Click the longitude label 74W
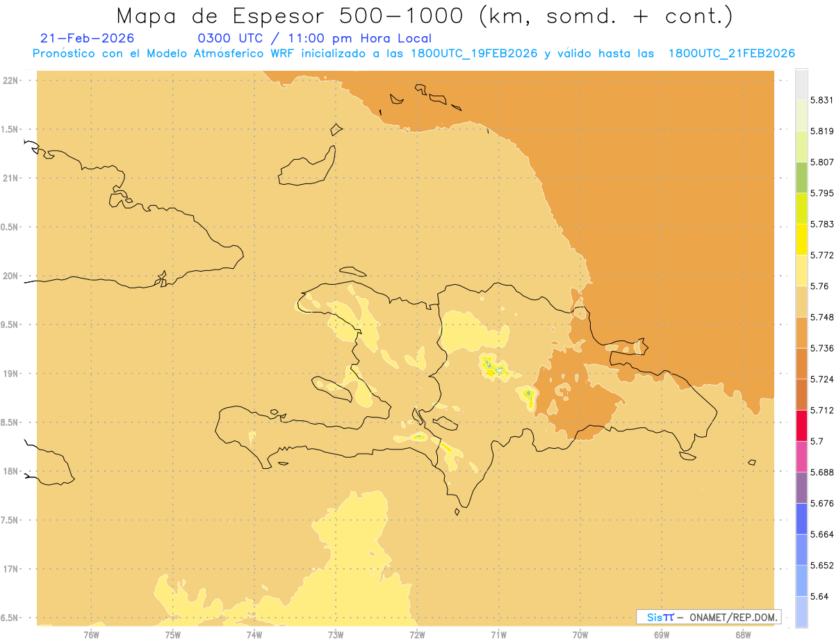Image resolution: width=834 pixels, height=644 pixels. tap(254, 634)
